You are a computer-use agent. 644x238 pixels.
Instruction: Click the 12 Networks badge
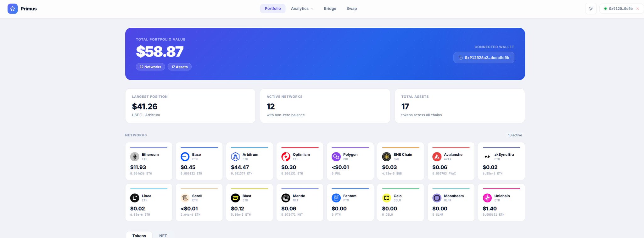click(x=150, y=67)
